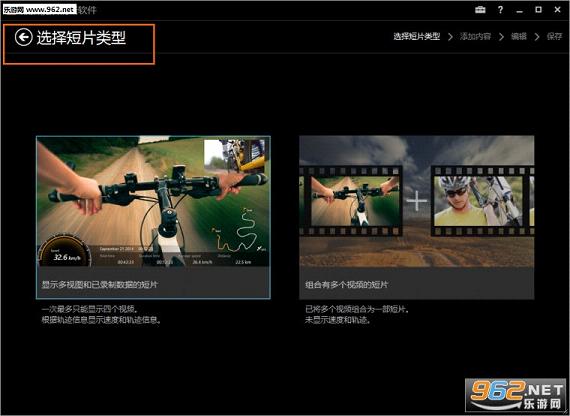The height and width of the screenshot is (416, 570).
Task: Maximize the application window
Action: point(538,10)
